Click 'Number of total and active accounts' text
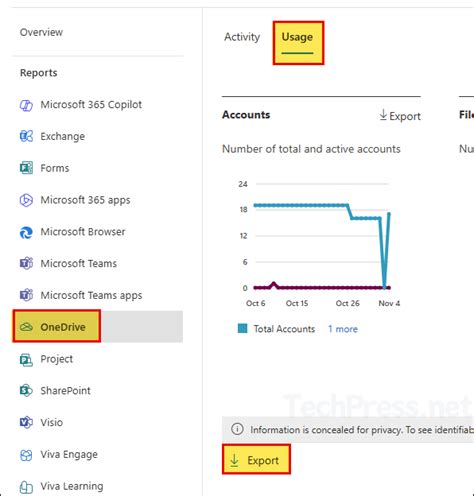Viewport: 474px width, 496px height. (311, 149)
